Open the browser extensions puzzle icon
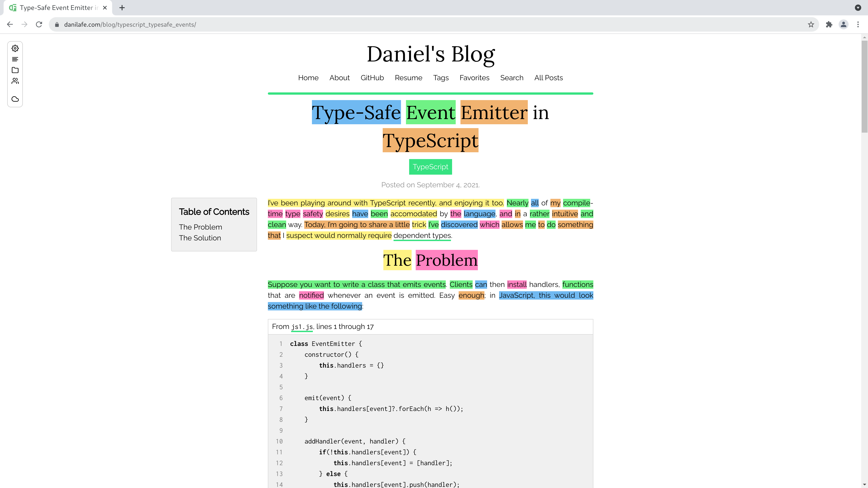The height and width of the screenshot is (488, 868). click(x=829, y=25)
